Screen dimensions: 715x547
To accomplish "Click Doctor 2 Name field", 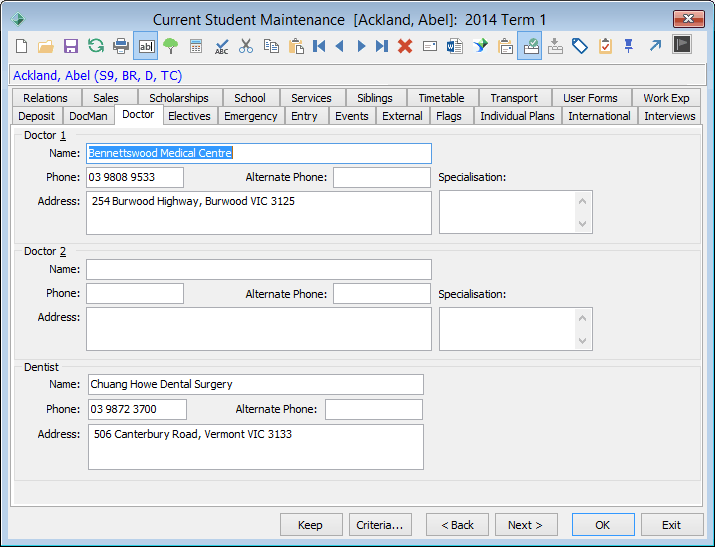I will pyautogui.click(x=259, y=269).
